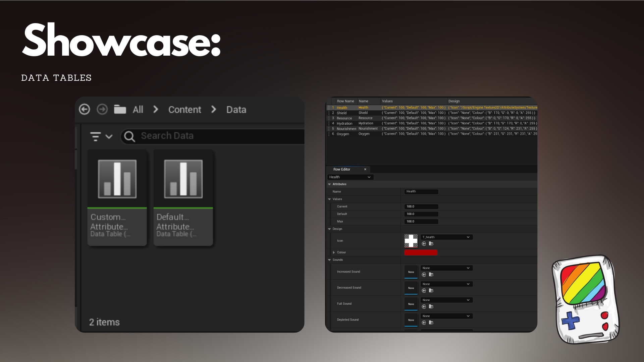Click the browse icon under the Increased Sound dropdown
Screen dimensions: 644x362
(432, 275)
